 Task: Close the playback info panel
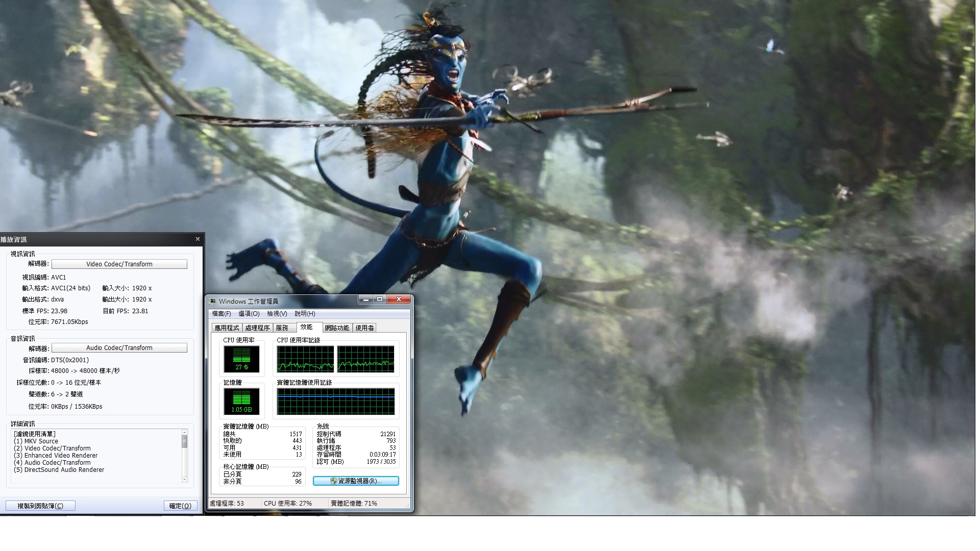pos(198,239)
